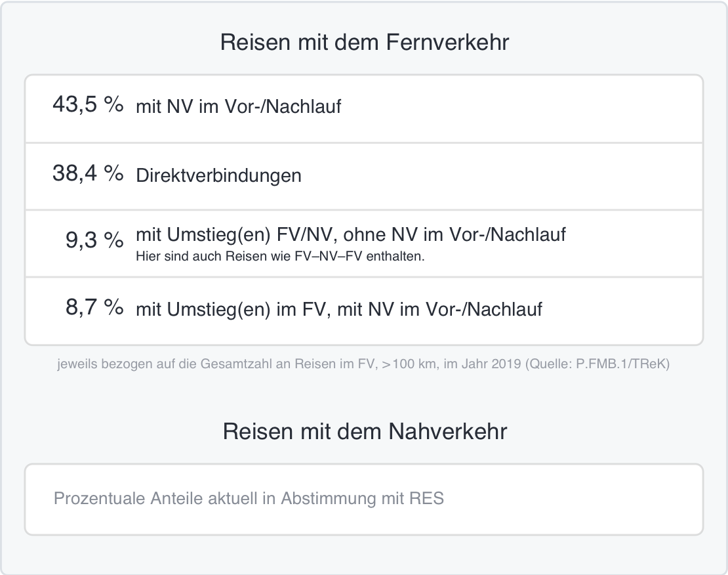Click the "Direktverbindungen" row label

click(x=218, y=176)
